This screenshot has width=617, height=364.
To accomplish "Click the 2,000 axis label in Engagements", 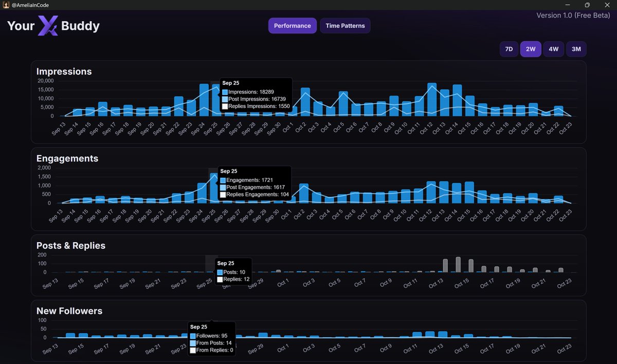I will click(44, 168).
